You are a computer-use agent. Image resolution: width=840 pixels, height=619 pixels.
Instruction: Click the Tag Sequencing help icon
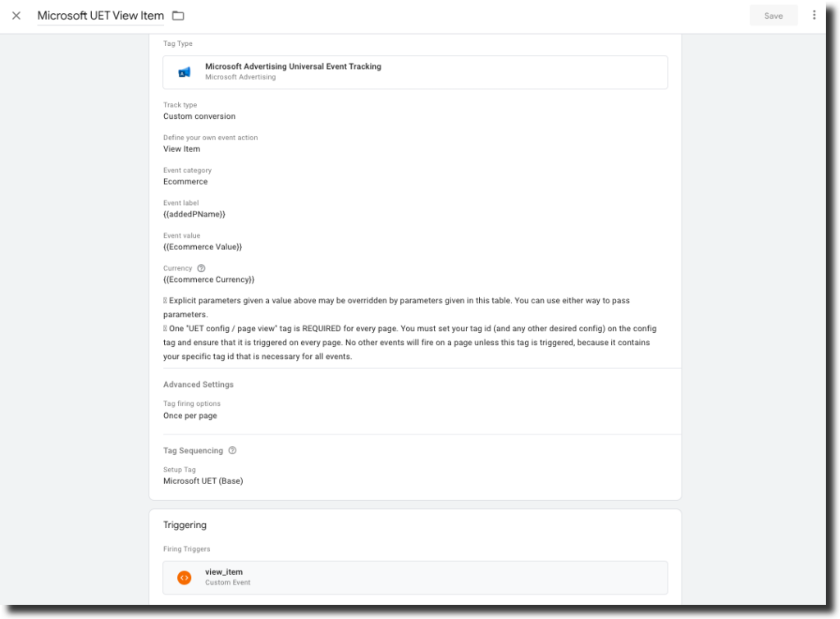(x=232, y=450)
